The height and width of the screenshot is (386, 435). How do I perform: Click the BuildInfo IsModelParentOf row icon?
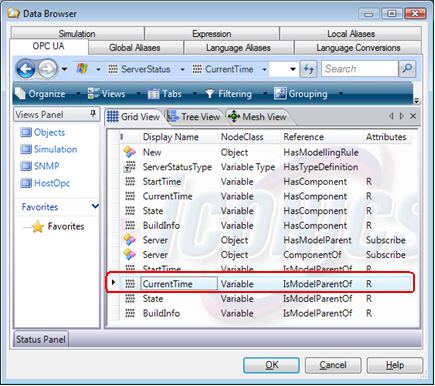pos(130,313)
